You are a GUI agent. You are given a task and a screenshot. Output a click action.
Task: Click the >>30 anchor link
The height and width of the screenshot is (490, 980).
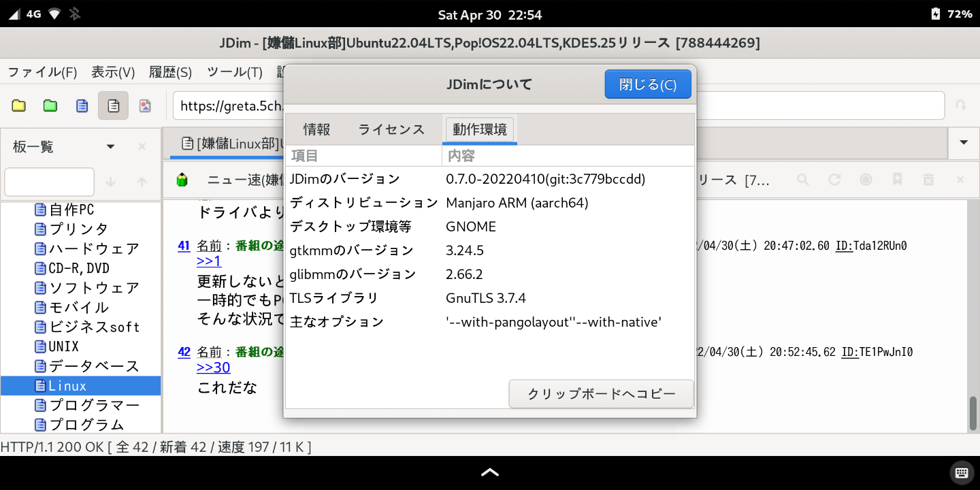(214, 367)
